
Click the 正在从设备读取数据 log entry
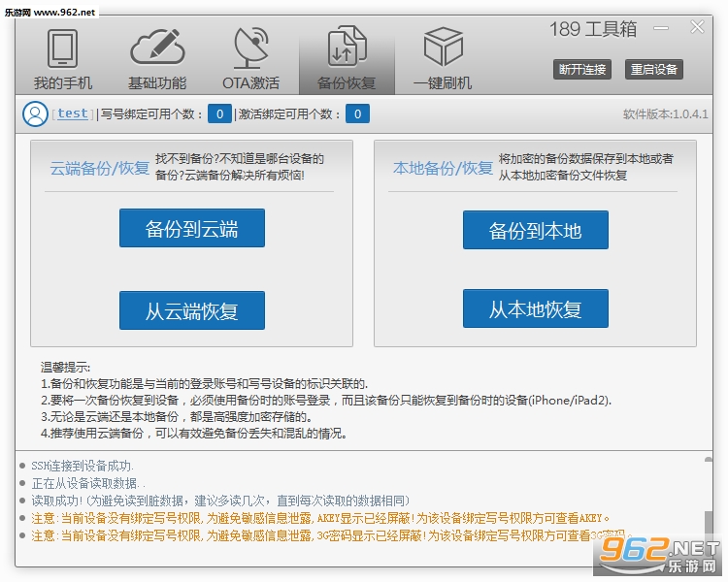click(88, 484)
